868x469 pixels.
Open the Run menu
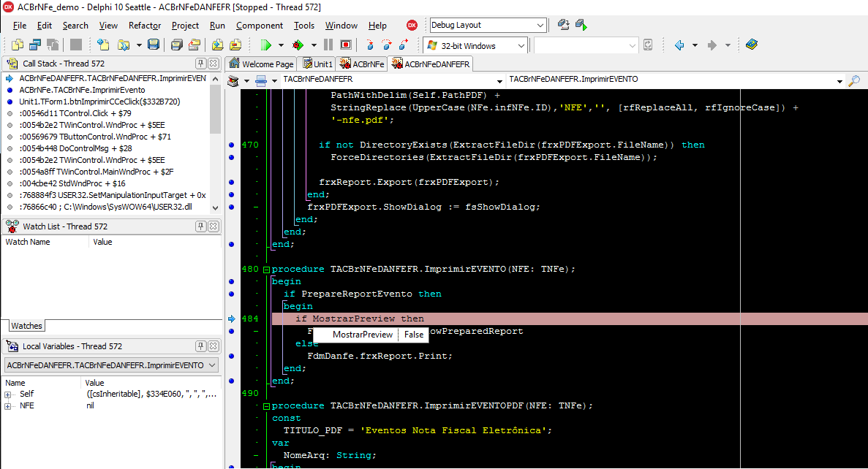(x=217, y=26)
